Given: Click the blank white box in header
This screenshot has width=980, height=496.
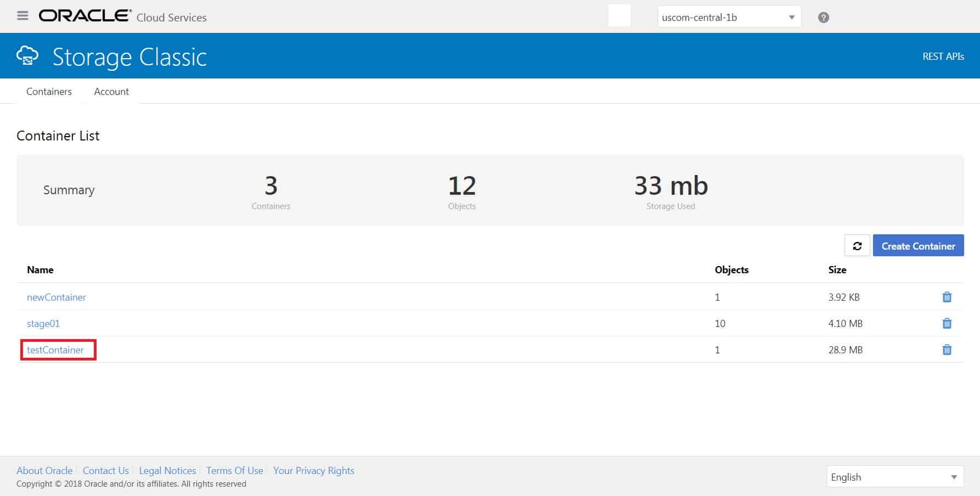Looking at the screenshot, I should coord(619,15).
